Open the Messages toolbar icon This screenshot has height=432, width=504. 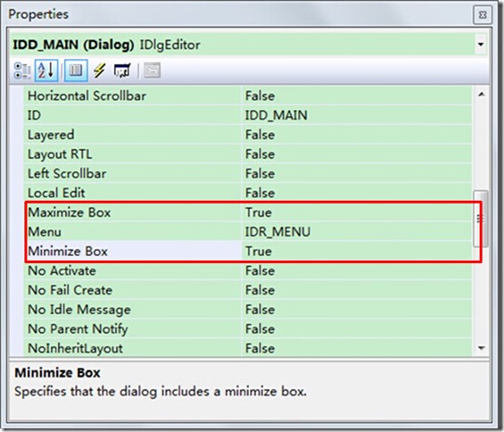[122, 71]
